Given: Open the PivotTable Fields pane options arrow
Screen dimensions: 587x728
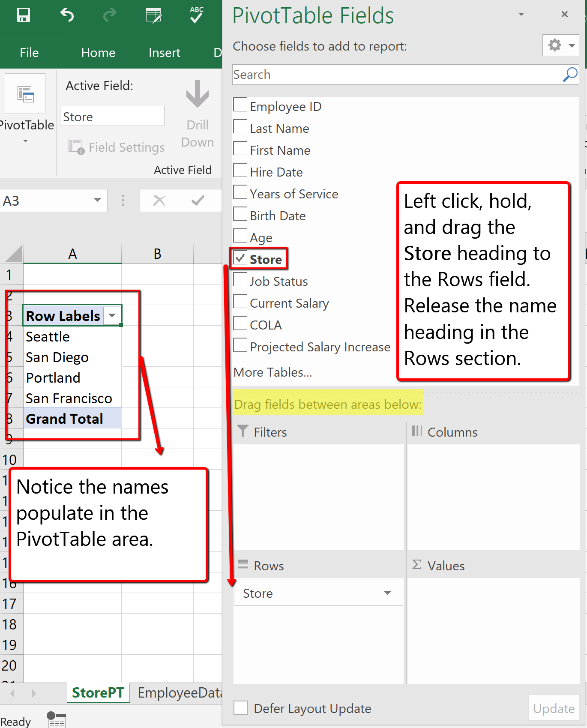Looking at the screenshot, I should [x=521, y=14].
